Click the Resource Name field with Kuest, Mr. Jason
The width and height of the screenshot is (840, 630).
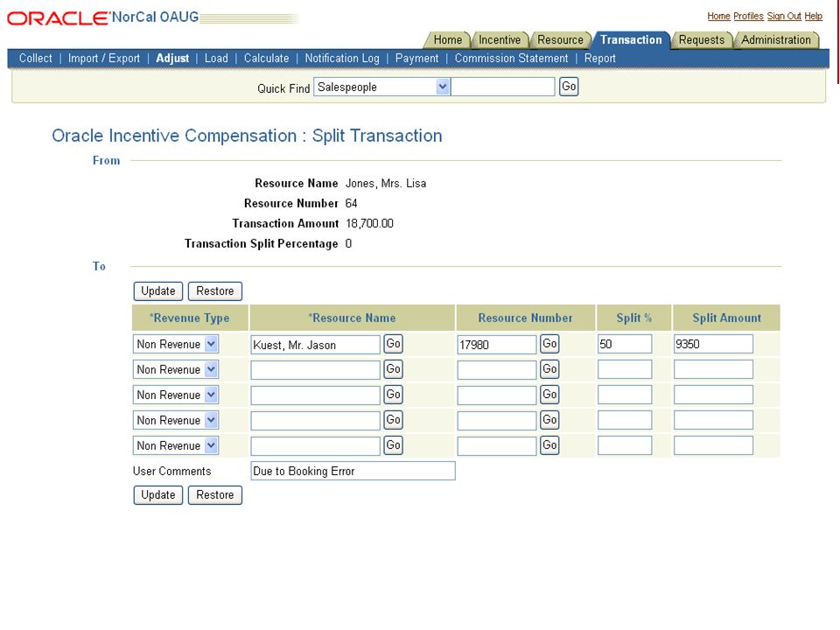click(316, 345)
